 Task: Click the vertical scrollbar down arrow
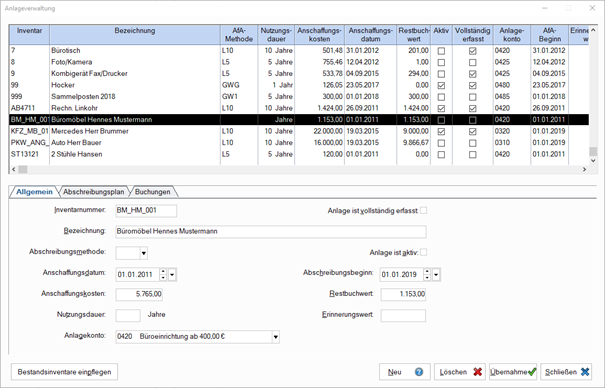pos(593,161)
